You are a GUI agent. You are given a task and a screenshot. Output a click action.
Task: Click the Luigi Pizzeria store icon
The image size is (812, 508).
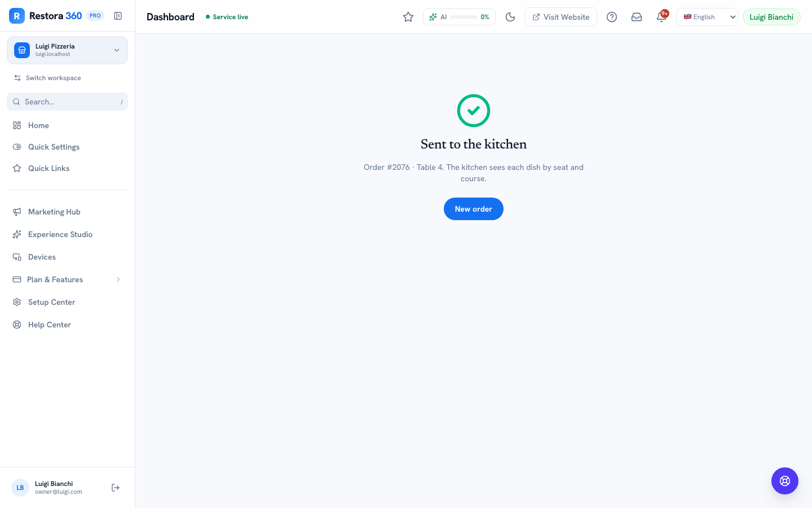tap(22, 50)
